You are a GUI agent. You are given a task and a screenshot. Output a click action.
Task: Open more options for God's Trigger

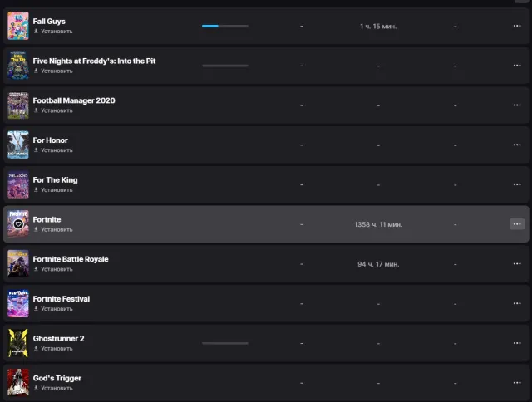point(517,383)
